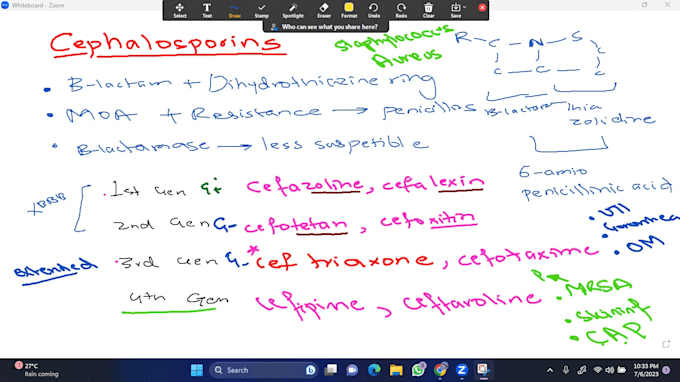Open Task View on taskbar
Screen dimensions: 680x382
tap(330, 370)
